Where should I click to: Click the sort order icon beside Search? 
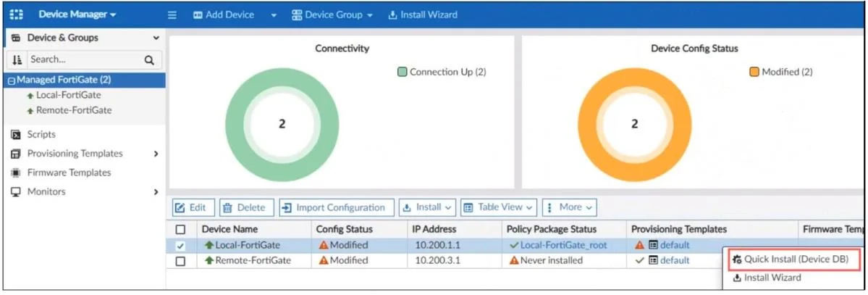pyautogui.click(x=17, y=59)
